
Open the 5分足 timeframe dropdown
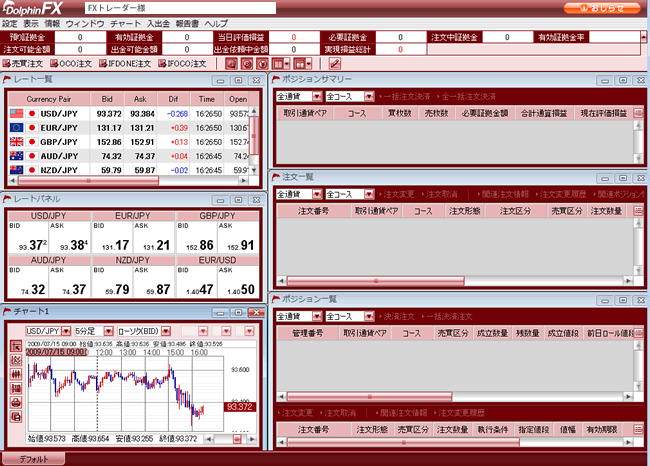(x=109, y=331)
